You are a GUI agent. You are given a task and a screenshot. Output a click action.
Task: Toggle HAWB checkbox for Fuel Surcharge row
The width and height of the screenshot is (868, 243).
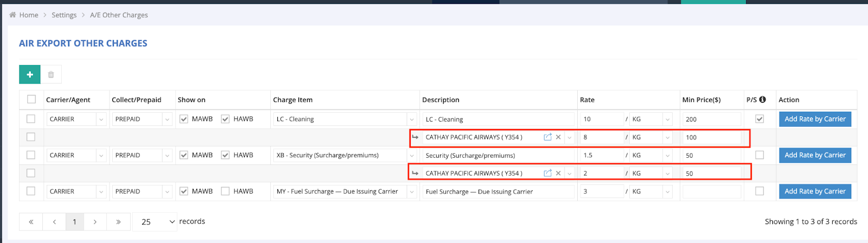[x=225, y=191]
